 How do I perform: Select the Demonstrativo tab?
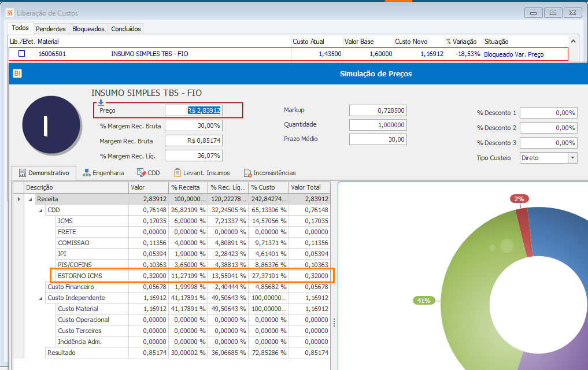pyautogui.click(x=45, y=173)
